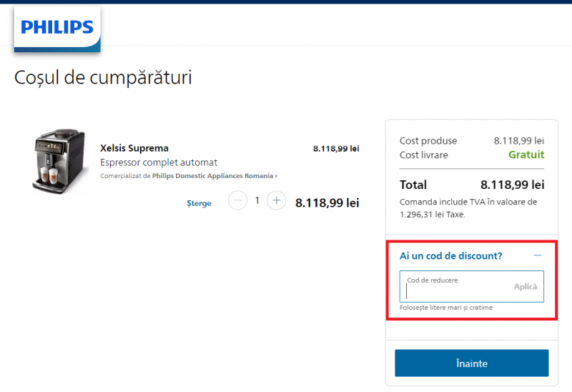Viewport: 572px width, 392px height.
Task: Click 'Folosește litere mari și cratime' hint
Action: (x=446, y=308)
